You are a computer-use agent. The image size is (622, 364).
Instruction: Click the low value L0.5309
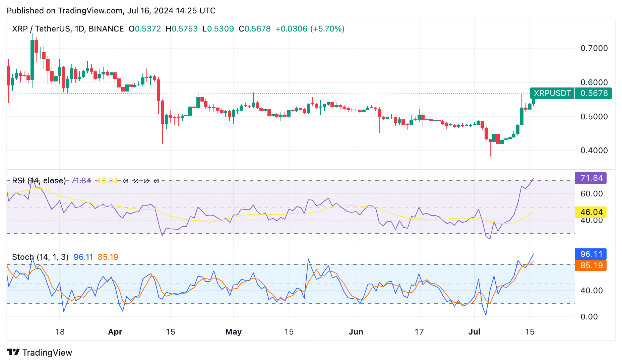[x=218, y=29]
